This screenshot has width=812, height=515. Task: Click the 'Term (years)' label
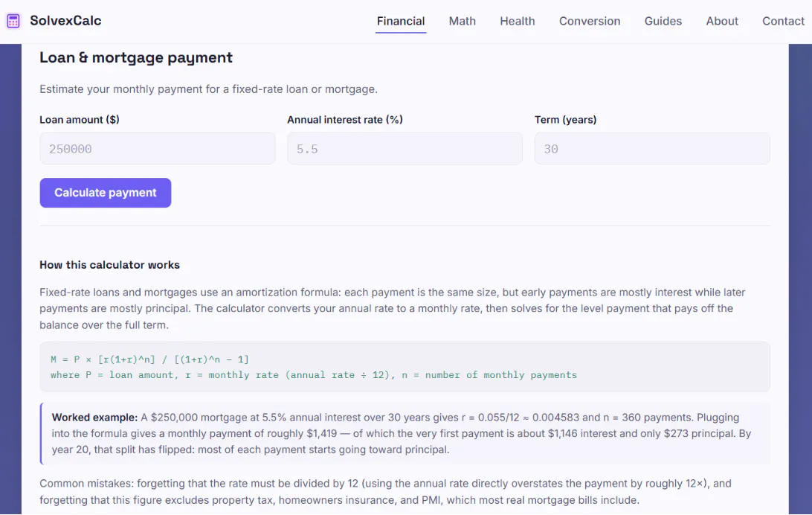pos(565,120)
